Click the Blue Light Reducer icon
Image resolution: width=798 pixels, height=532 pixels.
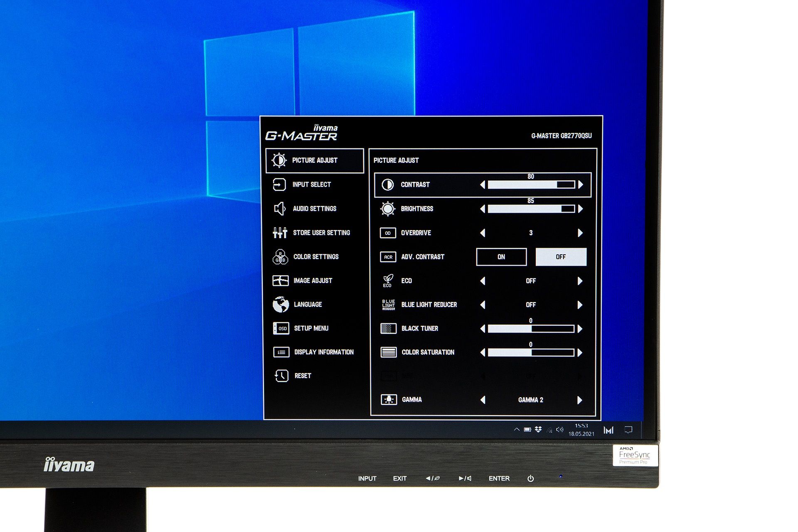tap(389, 305)
